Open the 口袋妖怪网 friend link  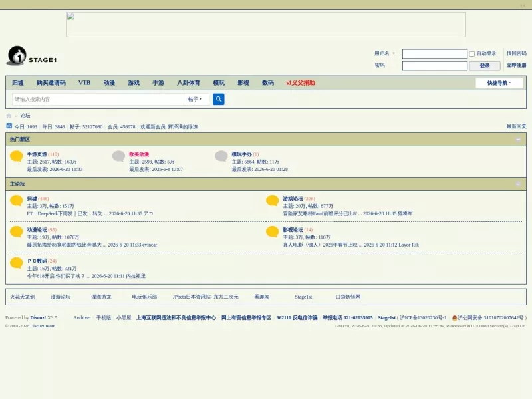(348, 297)
